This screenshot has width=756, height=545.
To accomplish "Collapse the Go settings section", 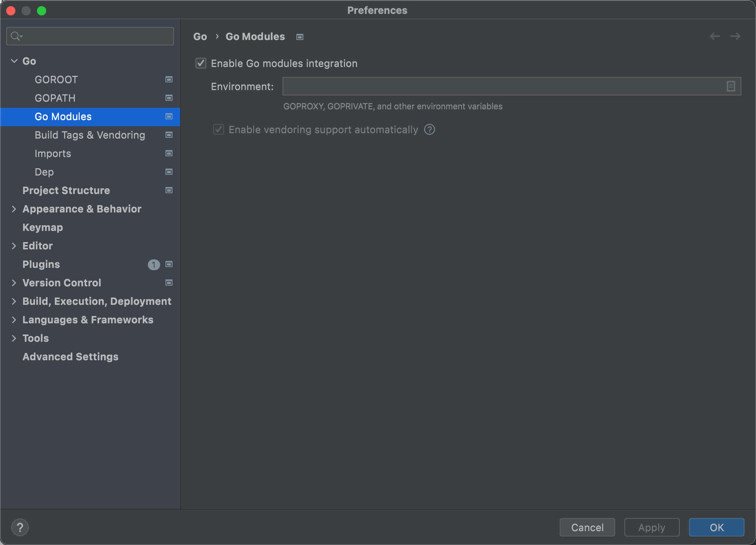I will click(x=14, y=61).
